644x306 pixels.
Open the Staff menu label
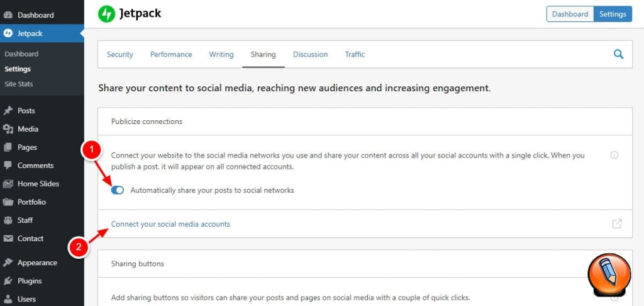point(25,220)
